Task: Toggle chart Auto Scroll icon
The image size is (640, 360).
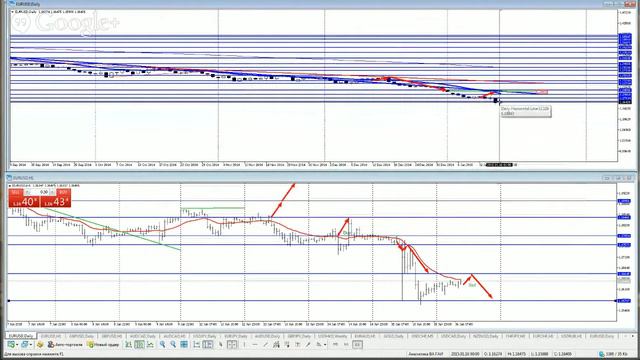Action: (x=197, y=344)
